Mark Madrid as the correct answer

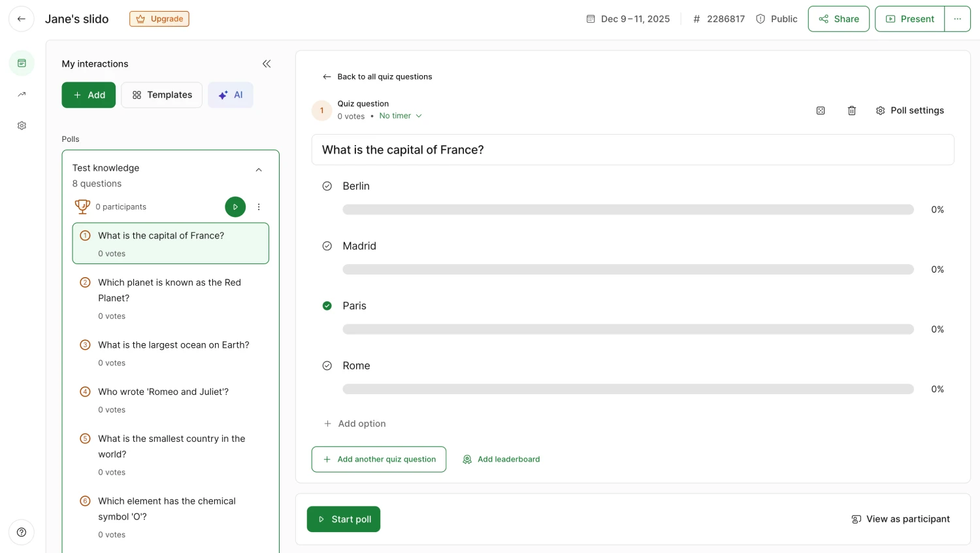click(327, 246)
